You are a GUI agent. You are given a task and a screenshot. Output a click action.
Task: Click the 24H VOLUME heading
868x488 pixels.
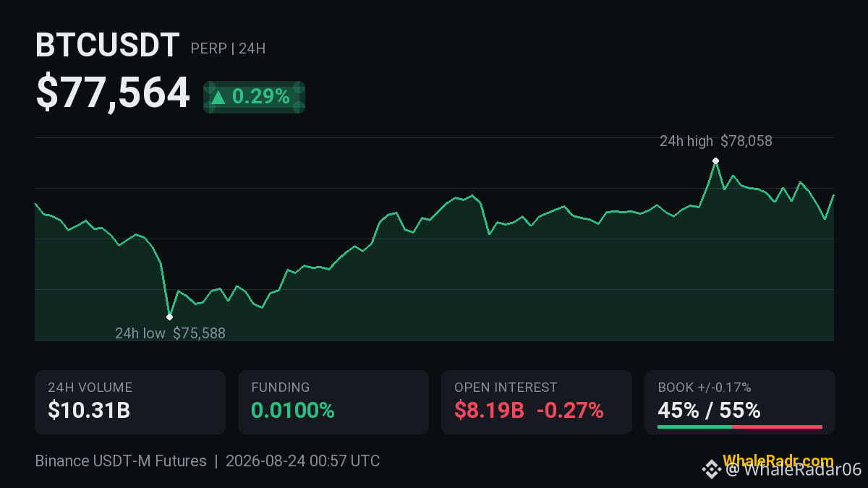click(x=90, y=388)
